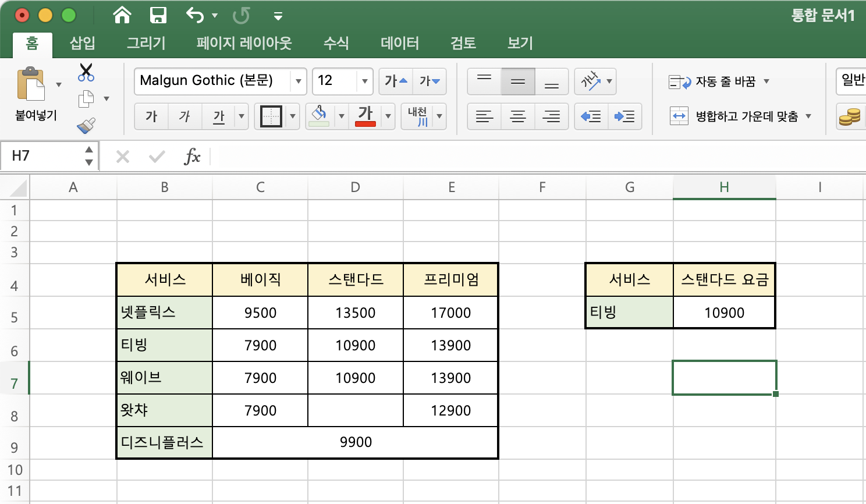Open the font color palette arrow
866x504 pixels.
click(388, 116)
